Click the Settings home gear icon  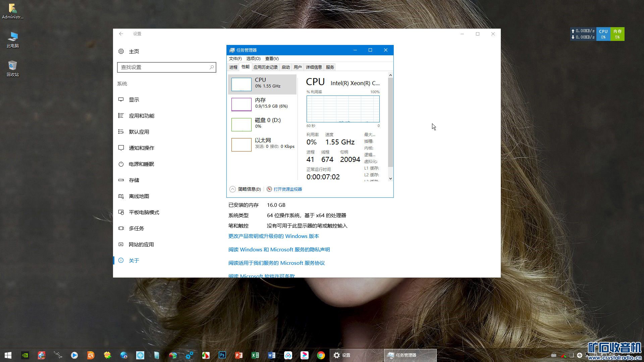tap(121, 51)
